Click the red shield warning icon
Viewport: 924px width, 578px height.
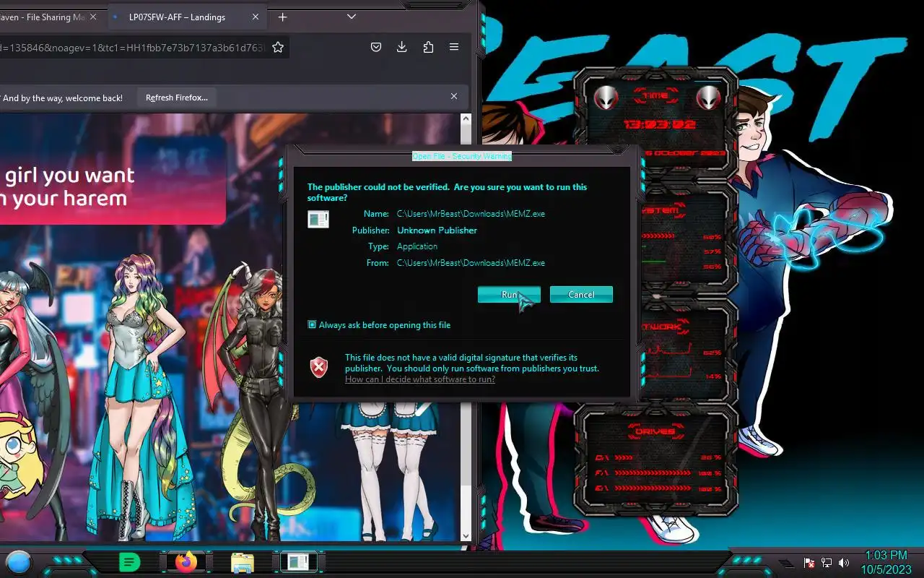[x=319, y=368]
